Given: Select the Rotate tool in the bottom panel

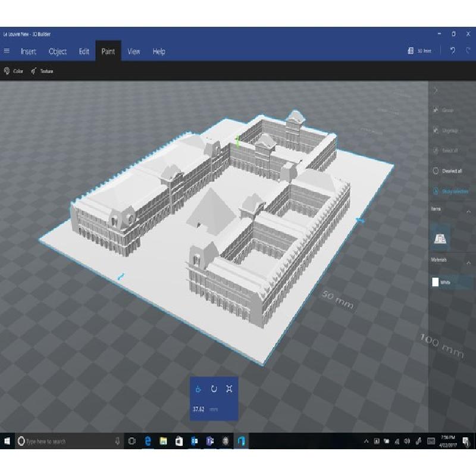Looking at the screenshot, I should [x=214, y=389].
